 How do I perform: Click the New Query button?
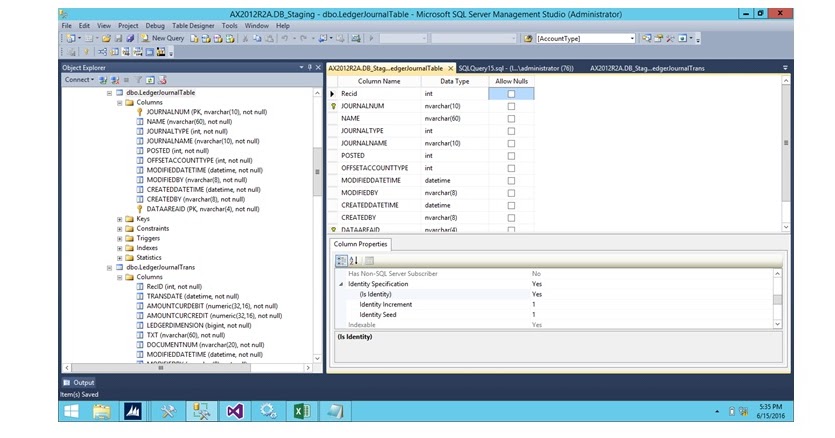click(x=162, y=38)
